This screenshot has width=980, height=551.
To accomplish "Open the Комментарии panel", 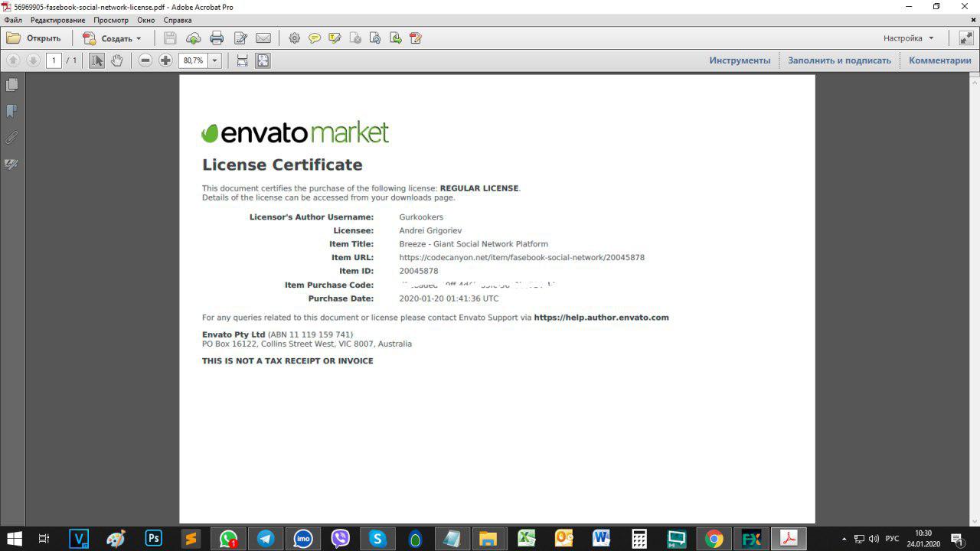I will (x=940, y=60).
